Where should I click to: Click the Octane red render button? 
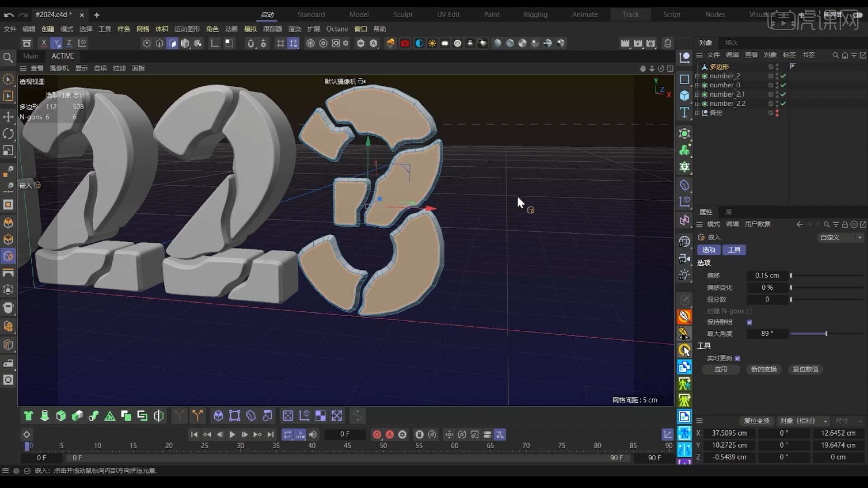coord(405,43)
